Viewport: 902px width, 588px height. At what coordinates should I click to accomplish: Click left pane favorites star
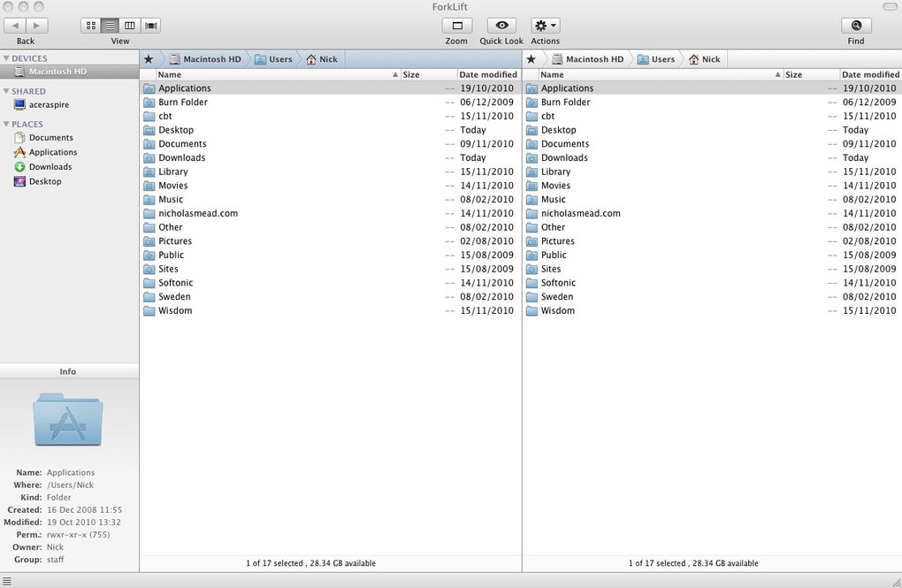[x=149, y=59]
